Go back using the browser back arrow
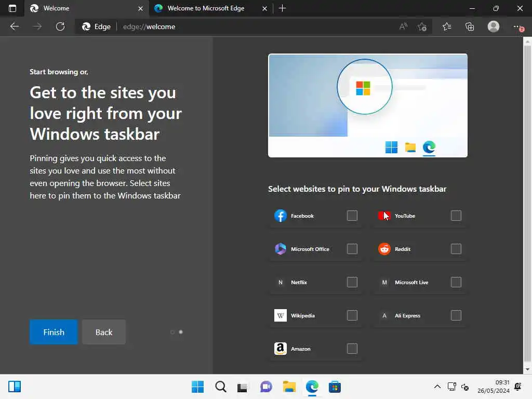 pyautogui.click(x=14, y=26)
